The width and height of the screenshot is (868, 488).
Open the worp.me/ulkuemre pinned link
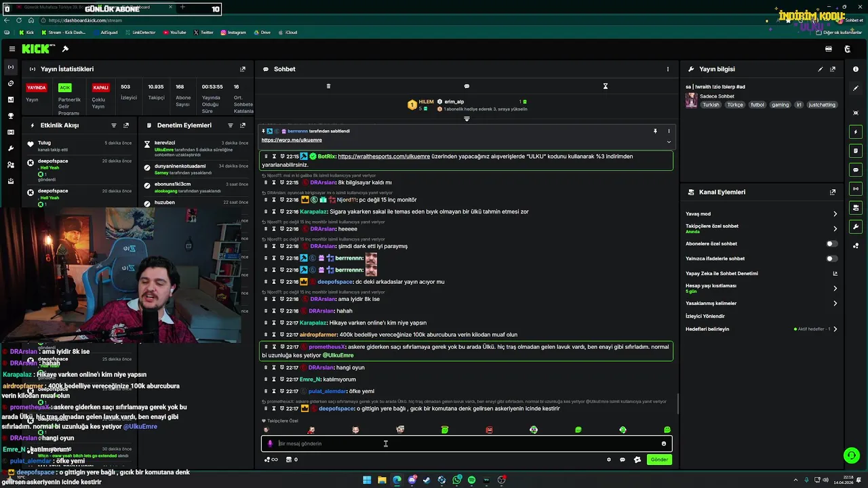pos(292,140)
